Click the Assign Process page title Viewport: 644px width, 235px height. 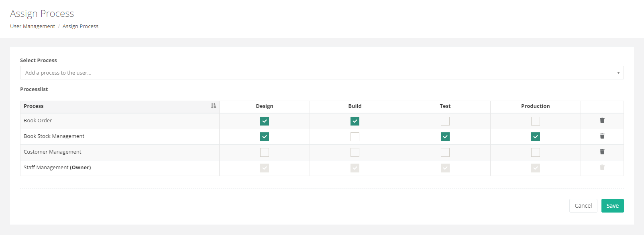tap(42, 13)
